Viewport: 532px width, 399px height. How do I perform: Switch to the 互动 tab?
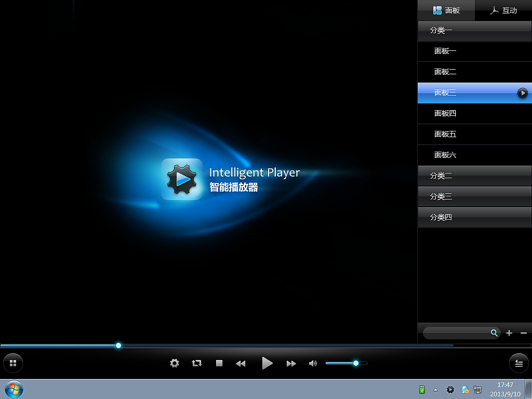(x=503, y=10)
